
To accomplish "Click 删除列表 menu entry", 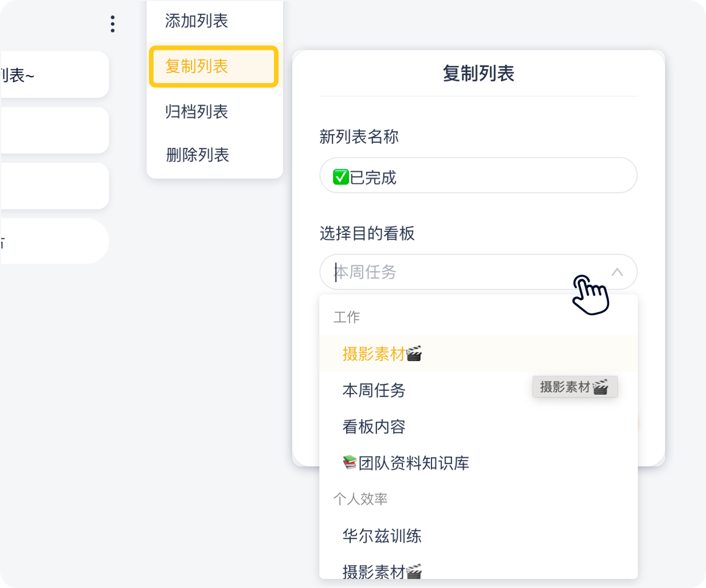I will 197,155.
